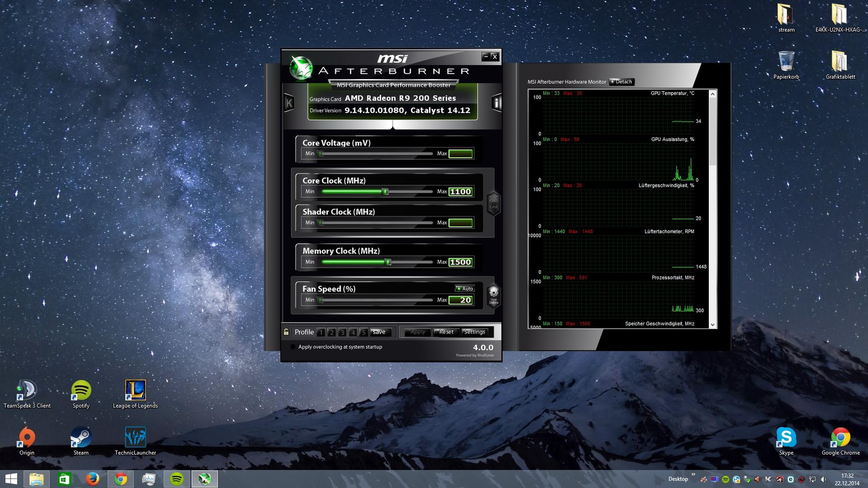Viewport: 868px width, 488px height.
Task: Click the Core Clock value field showing 1100
Action: tap(460, 192)
